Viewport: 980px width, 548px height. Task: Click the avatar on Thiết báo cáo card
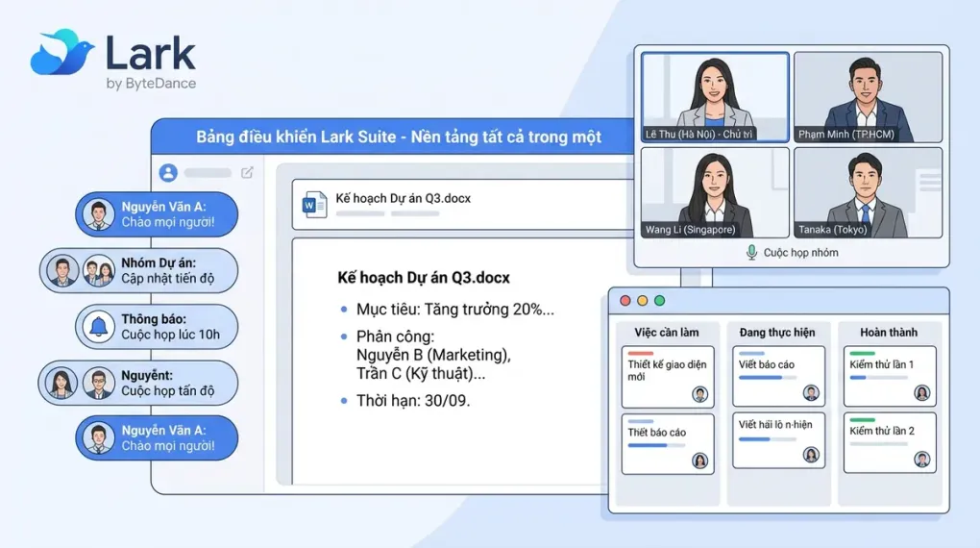tap(700, 461)
